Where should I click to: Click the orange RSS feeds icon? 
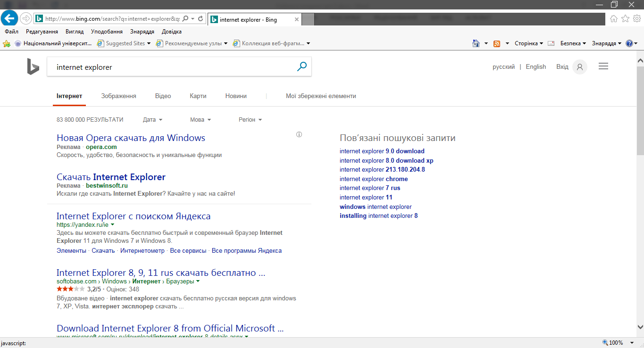[497, 43]
